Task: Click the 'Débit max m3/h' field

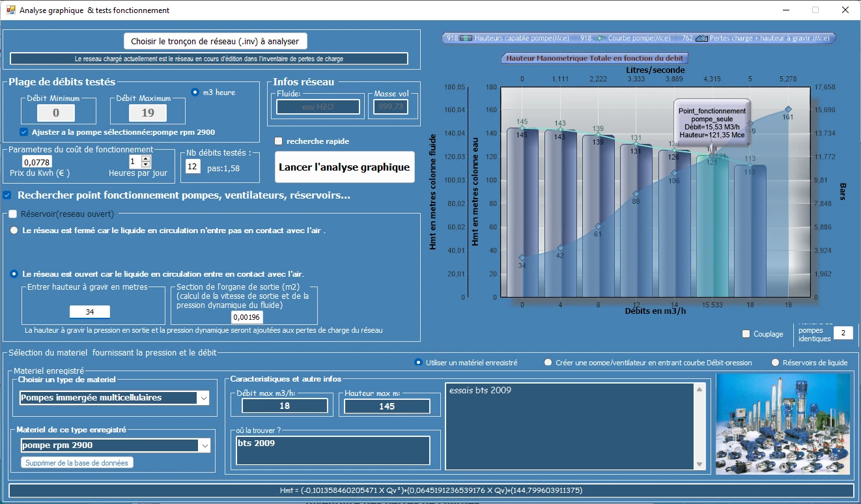Action: (x=285, y=406)
